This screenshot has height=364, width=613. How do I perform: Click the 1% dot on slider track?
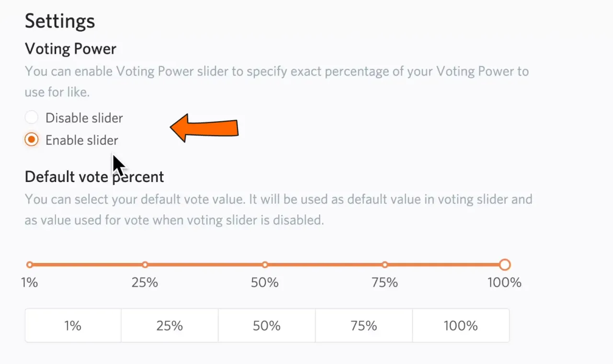[x=30, y=265]
